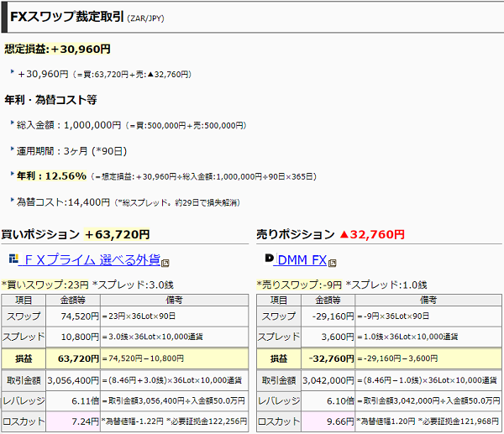Click the 必要証拠金122,256円 note cell

pos(174,421)
